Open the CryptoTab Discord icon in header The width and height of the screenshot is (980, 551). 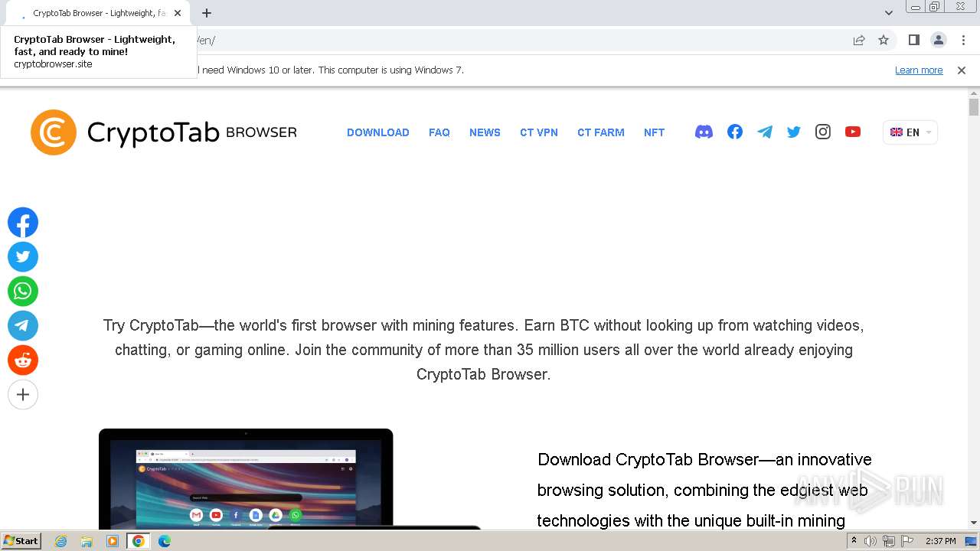click(704, 132)
